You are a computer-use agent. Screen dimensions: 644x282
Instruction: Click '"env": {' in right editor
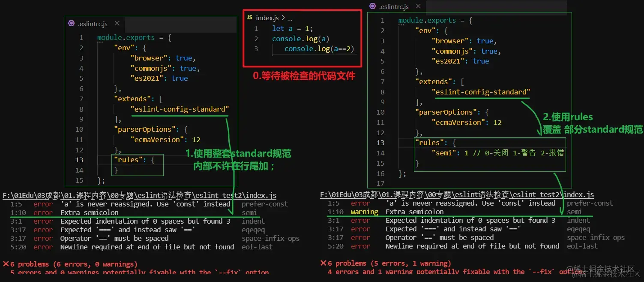click(x=431, y=30)
